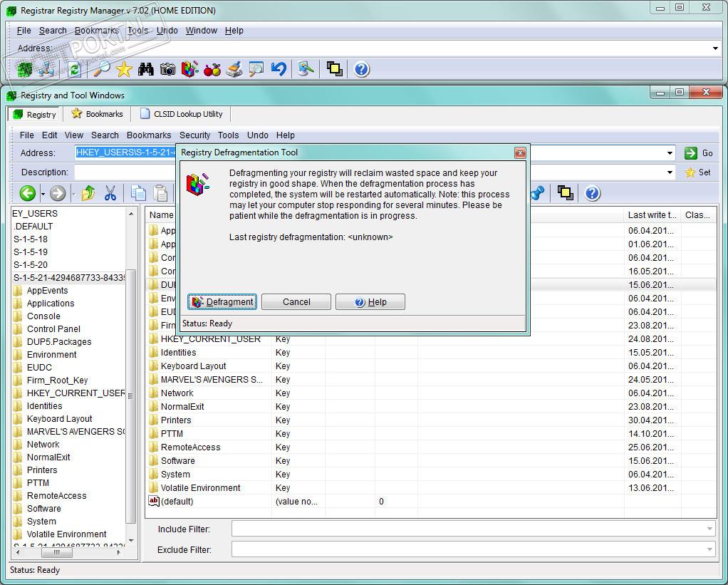Viewport: 728px width, 585px height.
Task: Sort by the Last write time column header
Action: pyautogui.click(x=652, y=215)
